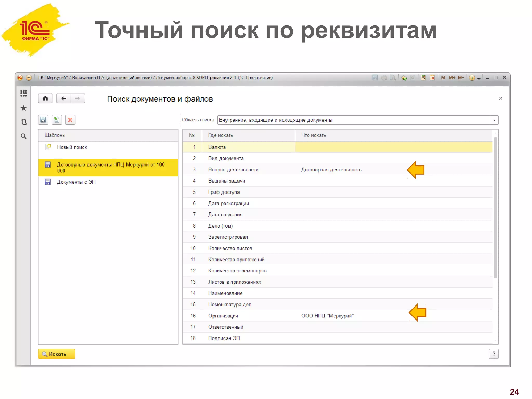Open Favorites star in the left sidebar

point(24,108)
